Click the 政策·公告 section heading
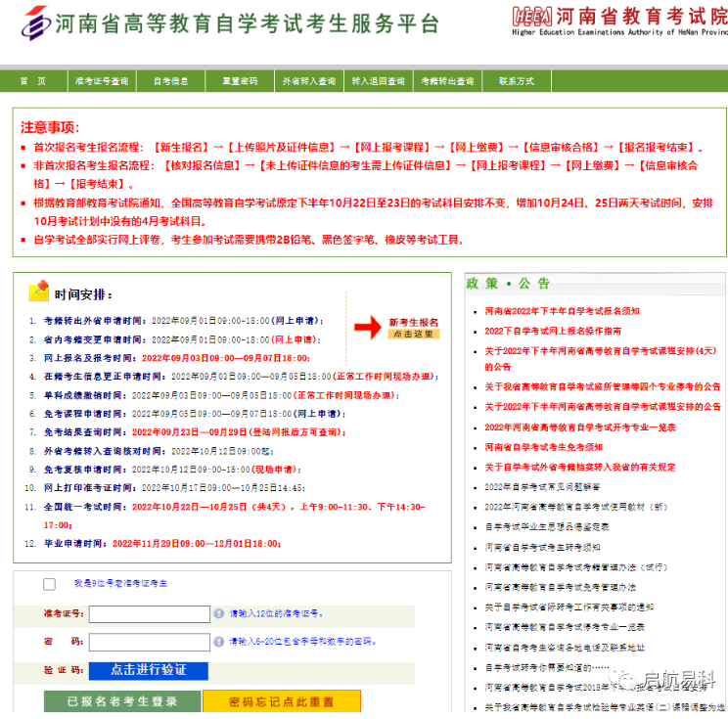The image size is (728, 719). (x=508, y=283)
